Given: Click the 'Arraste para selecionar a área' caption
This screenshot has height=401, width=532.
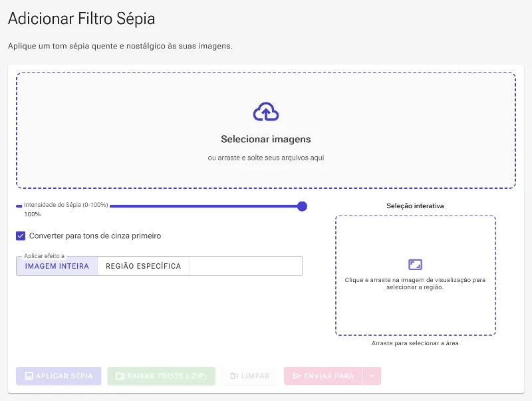Looking at the screenshot, I should tap(415, 343).
